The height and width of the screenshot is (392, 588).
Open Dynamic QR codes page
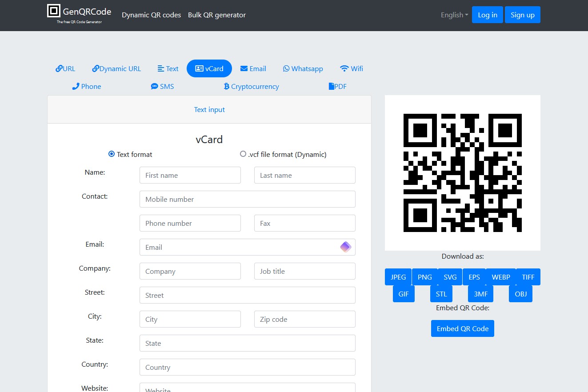coord(152,15)
